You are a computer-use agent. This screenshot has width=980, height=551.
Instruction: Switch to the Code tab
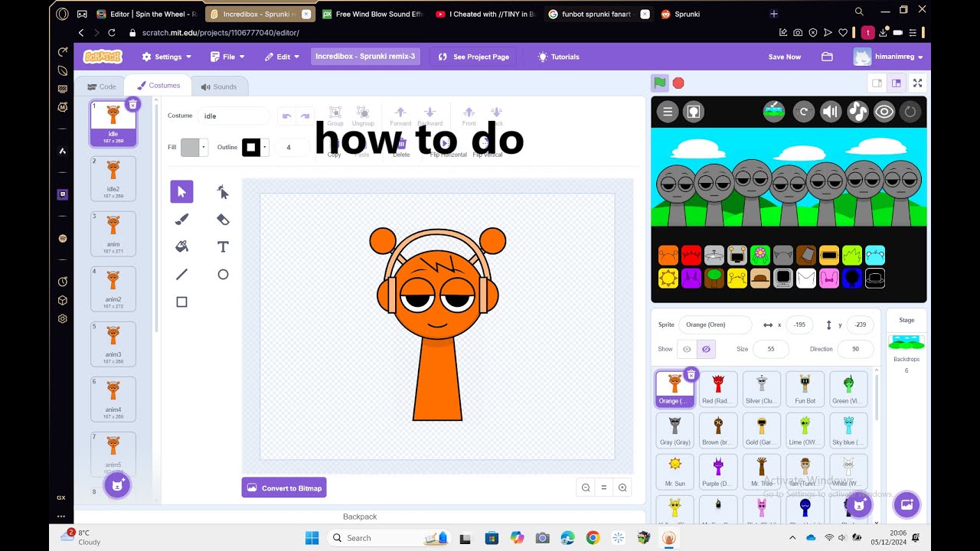tap(102, 86)
